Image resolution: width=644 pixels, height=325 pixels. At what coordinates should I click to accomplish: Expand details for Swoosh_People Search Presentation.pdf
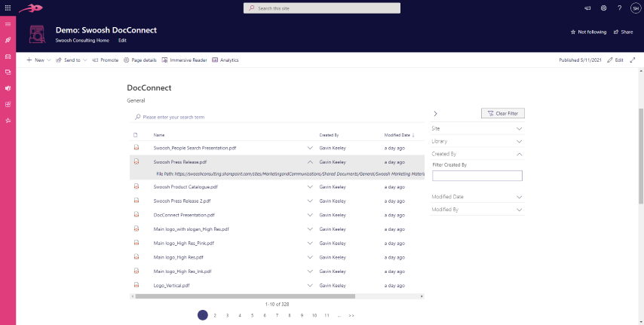310,148
